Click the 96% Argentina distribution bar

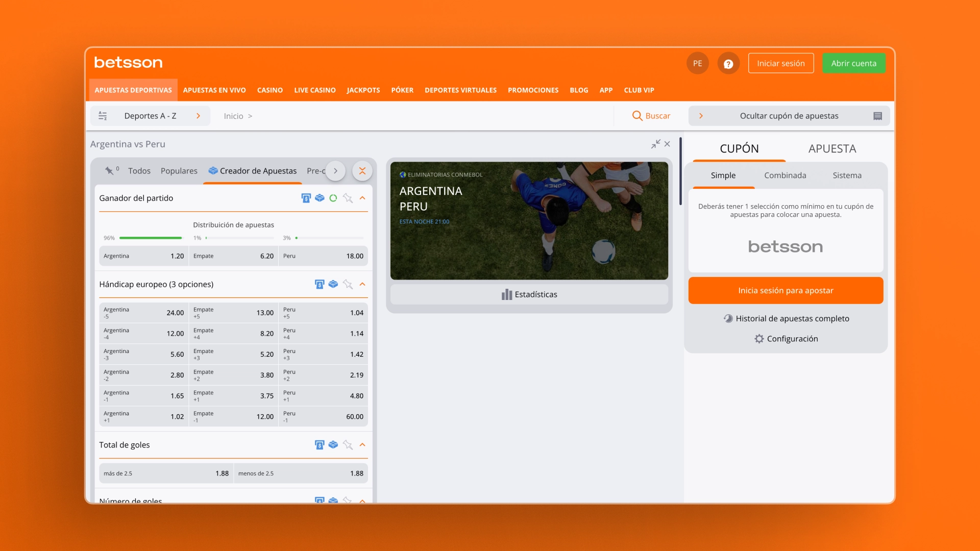(x=151, y=238)
